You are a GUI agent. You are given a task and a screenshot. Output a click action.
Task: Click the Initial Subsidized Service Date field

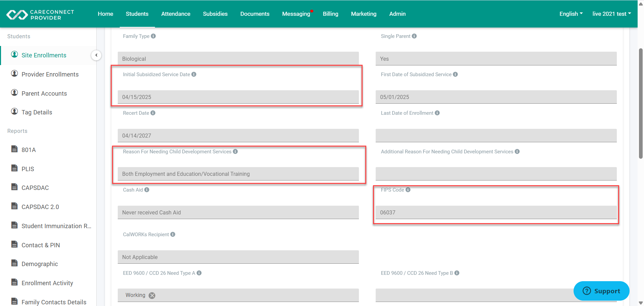tap(238, 97)
